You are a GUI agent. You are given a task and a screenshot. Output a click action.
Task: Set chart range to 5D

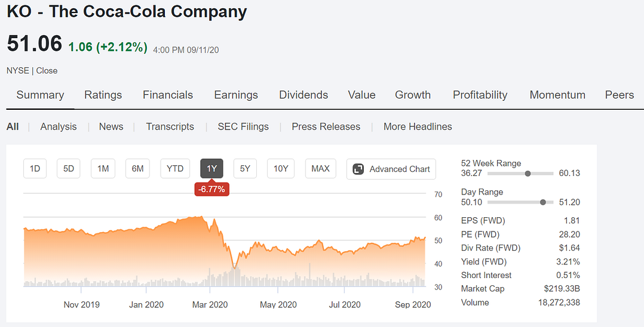pos(69,169)
